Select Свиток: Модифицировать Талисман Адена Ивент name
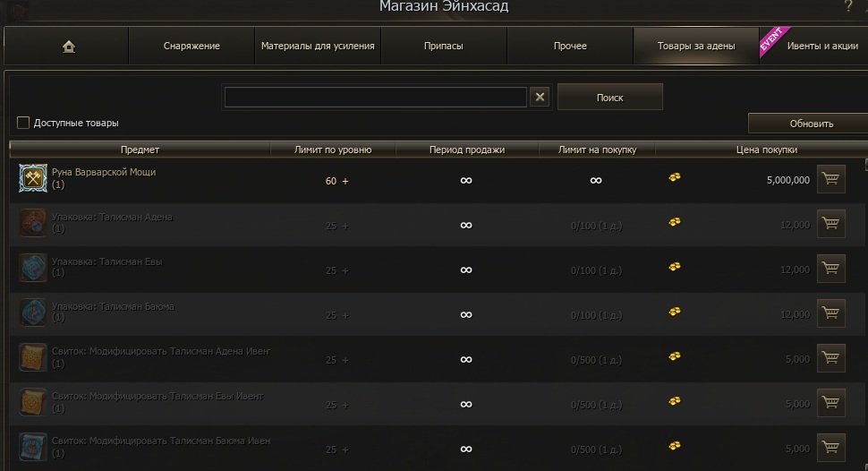Screen dimensions: 868x471 [160, 351]
